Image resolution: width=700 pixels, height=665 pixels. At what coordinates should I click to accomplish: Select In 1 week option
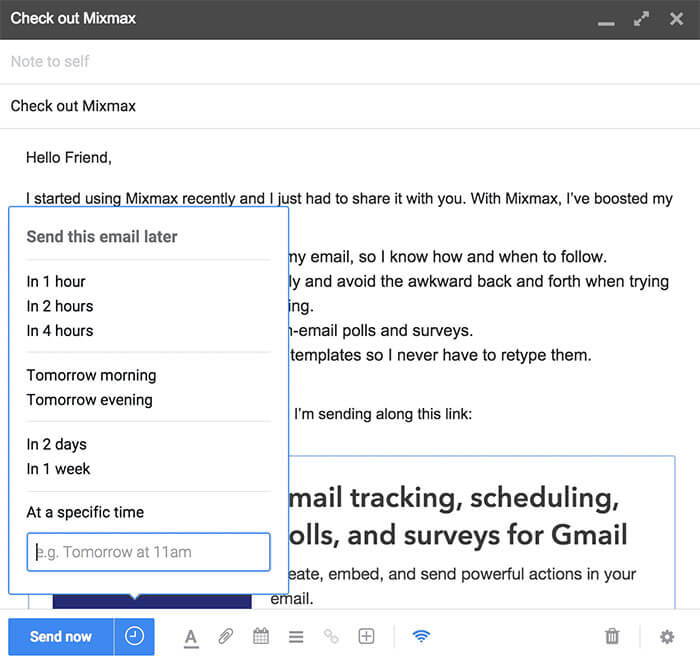(x=58, y=469)
